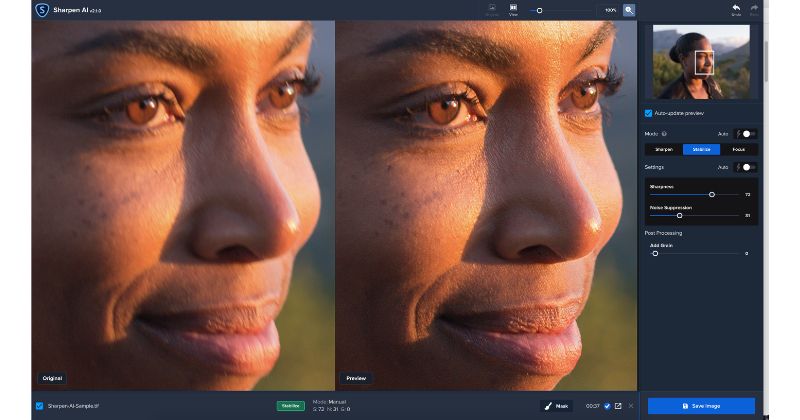Image resolution: width=800 pixels, height=420 pixels.
Task: Click the right panel vertical scrollbar
Action: point(766,61)
